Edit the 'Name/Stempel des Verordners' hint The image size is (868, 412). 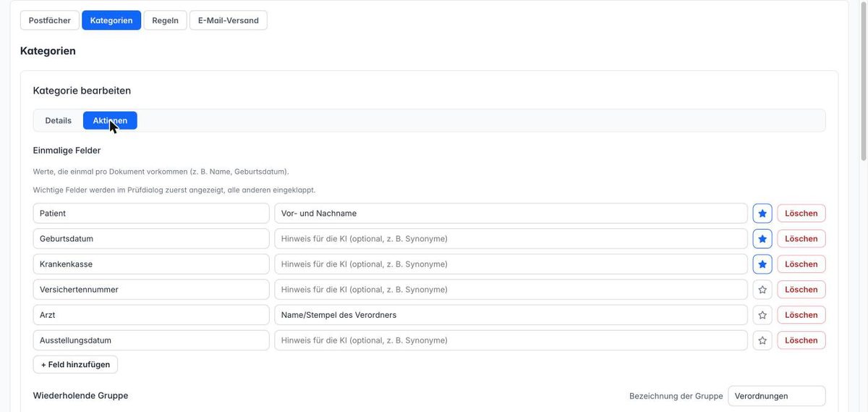coord(511,315)
